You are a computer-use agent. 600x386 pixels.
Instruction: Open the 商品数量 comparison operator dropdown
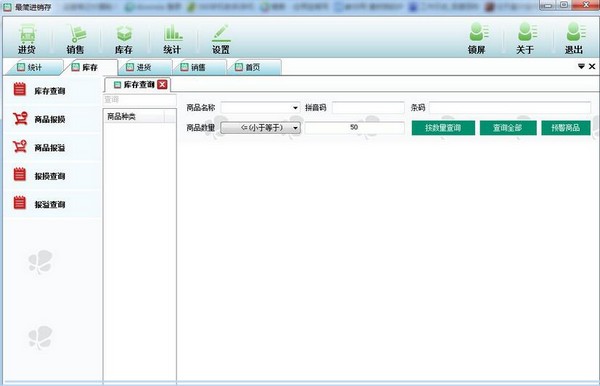261,128
